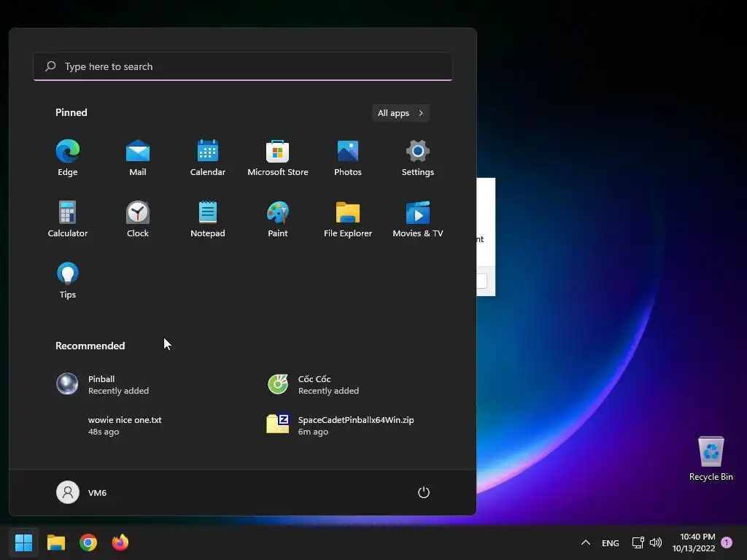Open the network status tray icon
The image size is (747, 560).
[638, 542]
